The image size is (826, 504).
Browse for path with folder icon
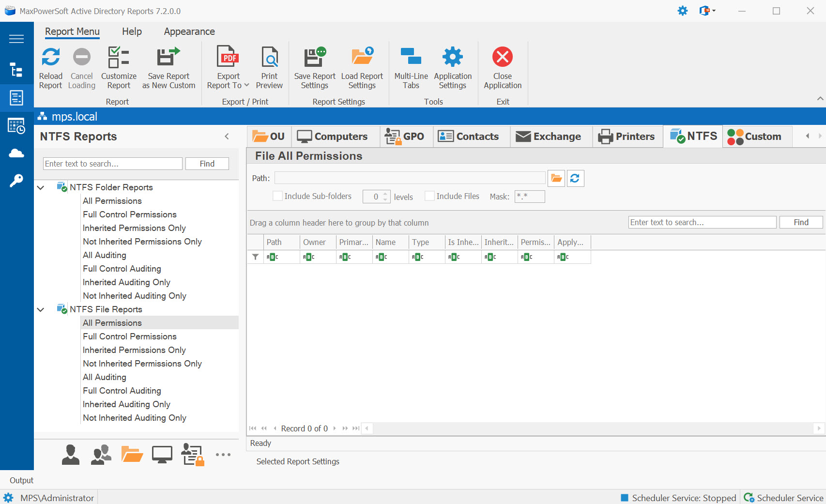pyautogui.click(x=556, y=179)
